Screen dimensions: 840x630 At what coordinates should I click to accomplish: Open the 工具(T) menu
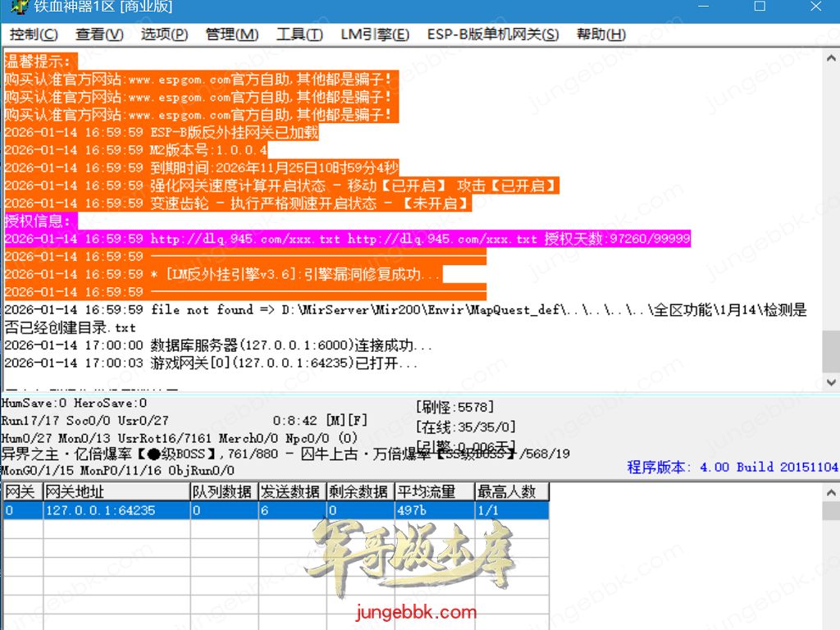point(299,34)
